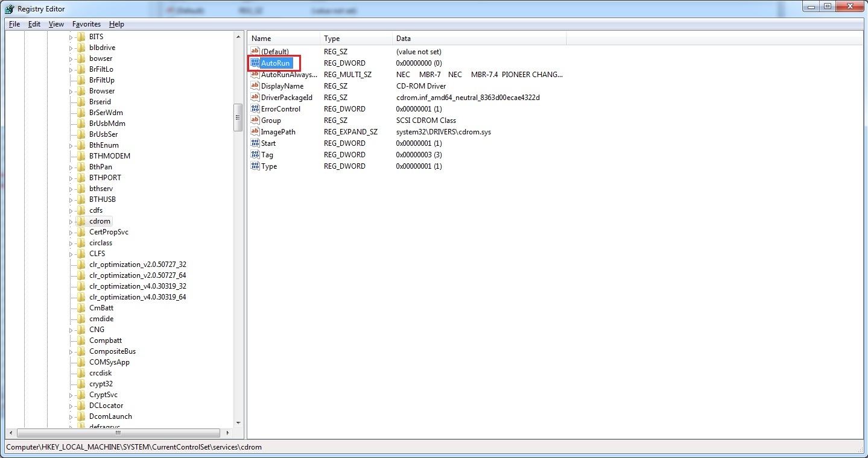
Task: Click the tree pane horizontal scroll left arrow
Action: coord(10,433)
